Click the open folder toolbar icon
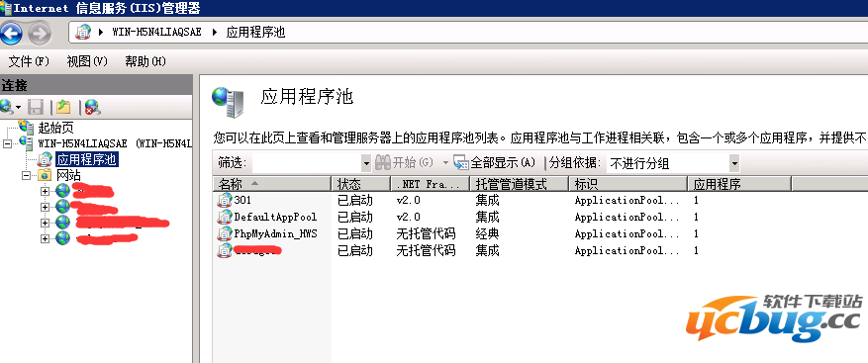This screenshot has width=868, height=363. (x=64, y=106)
